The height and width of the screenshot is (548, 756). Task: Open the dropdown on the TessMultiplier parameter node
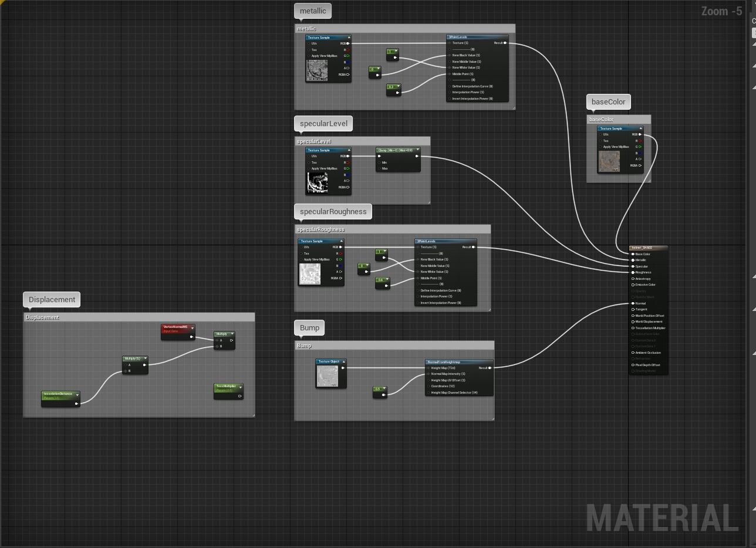coord(241,387)
